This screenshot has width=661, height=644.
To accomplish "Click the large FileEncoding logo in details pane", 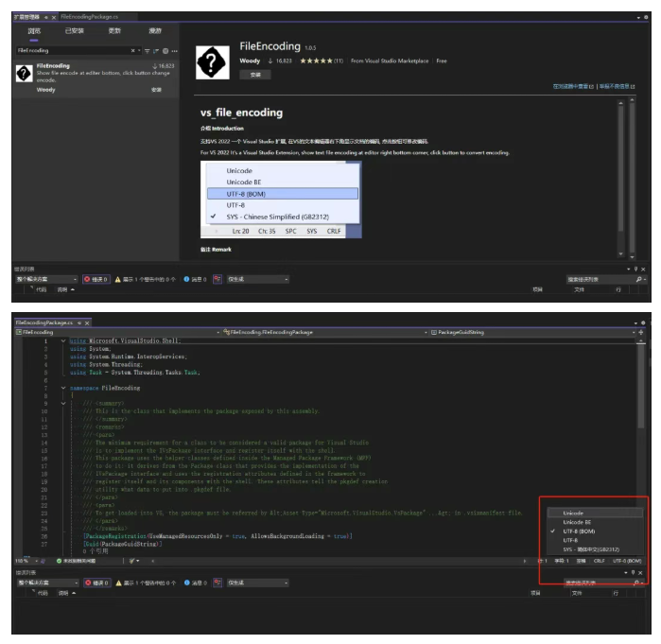I will 213,62.
